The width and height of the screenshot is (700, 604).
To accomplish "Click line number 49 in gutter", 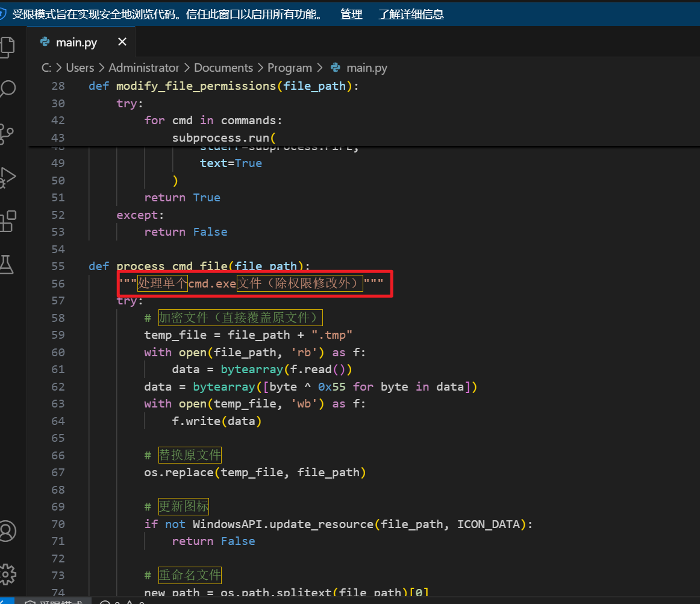I will click(x=58, y=163).
